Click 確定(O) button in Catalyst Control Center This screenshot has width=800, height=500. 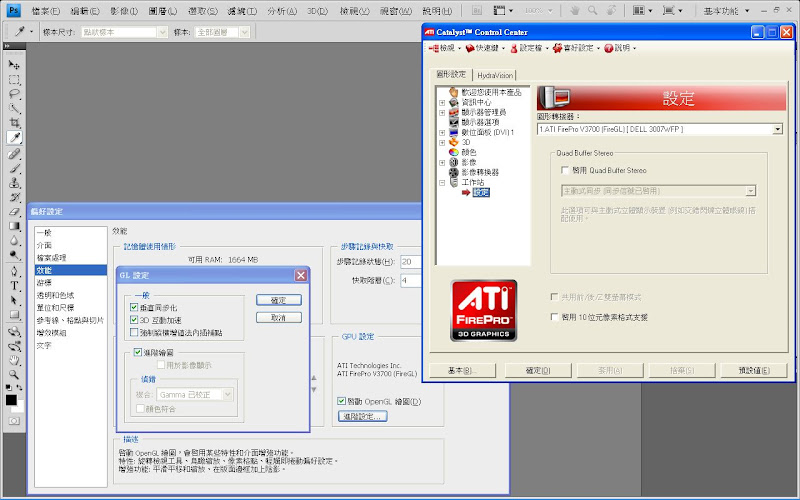[x=538, y=370]
